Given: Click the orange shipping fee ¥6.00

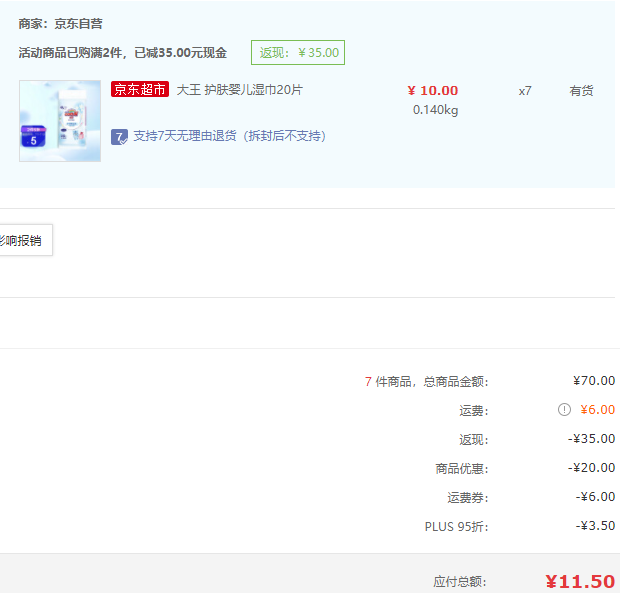Looking at the screenshot, I should click(597, 410).
